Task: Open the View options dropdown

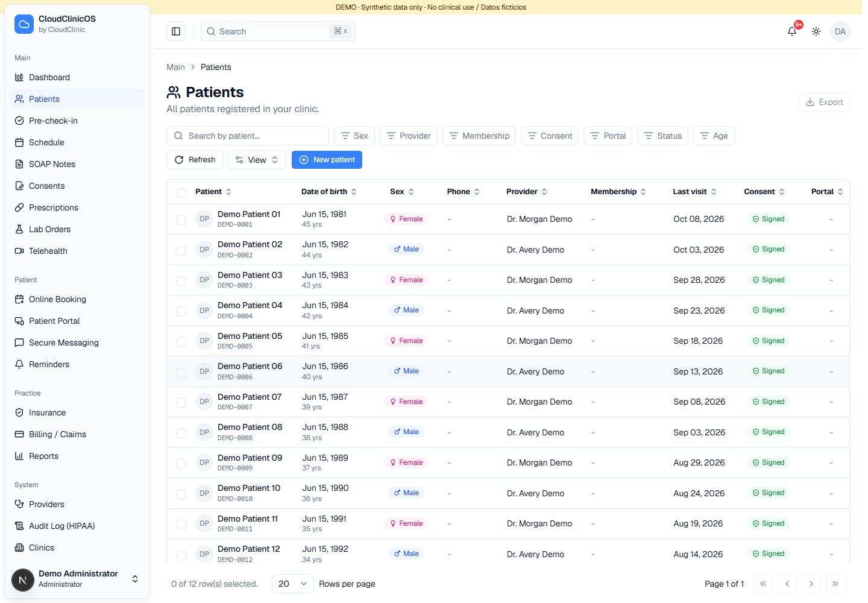Action: click(257, 160)
